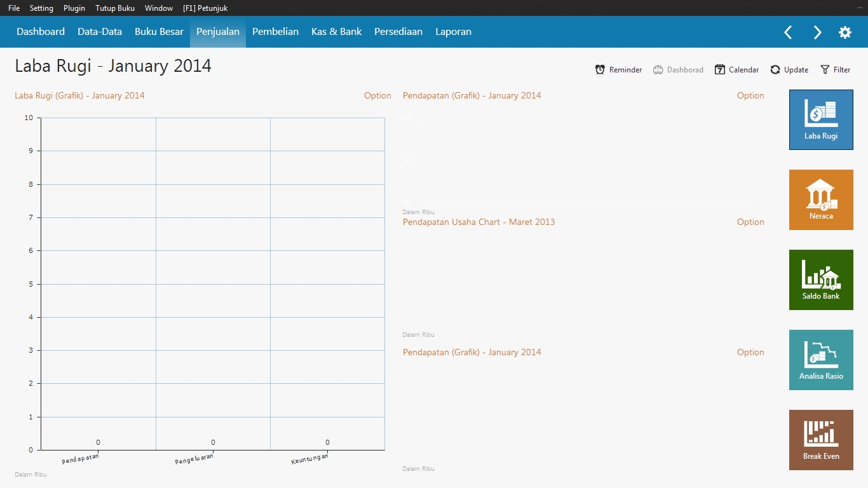Switch to the Laporan tab
This screenshot has height=488, width=868.
(x=453, y=32)
